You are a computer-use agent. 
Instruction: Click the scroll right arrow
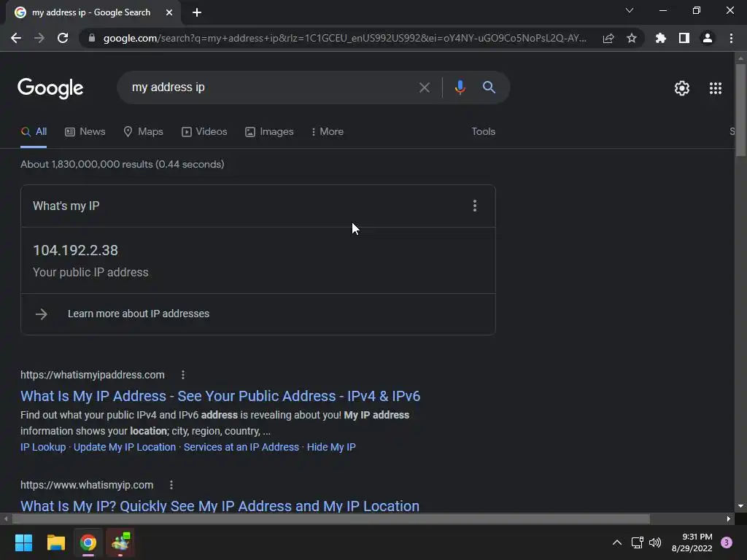click(x=729, y=518)
